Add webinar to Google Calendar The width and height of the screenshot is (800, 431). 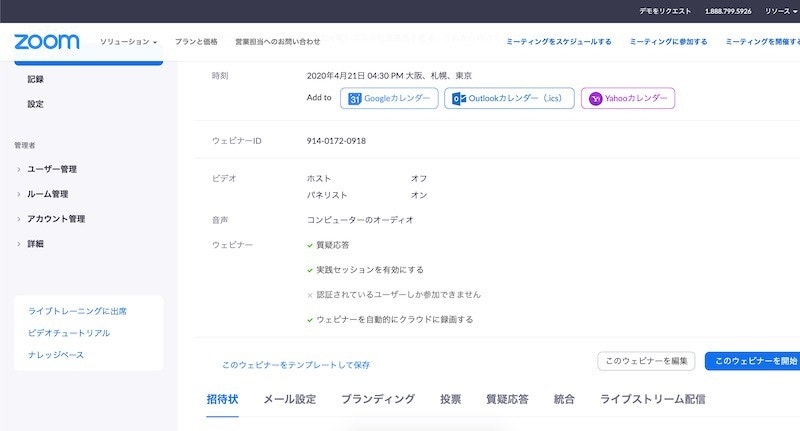point(389,99)
